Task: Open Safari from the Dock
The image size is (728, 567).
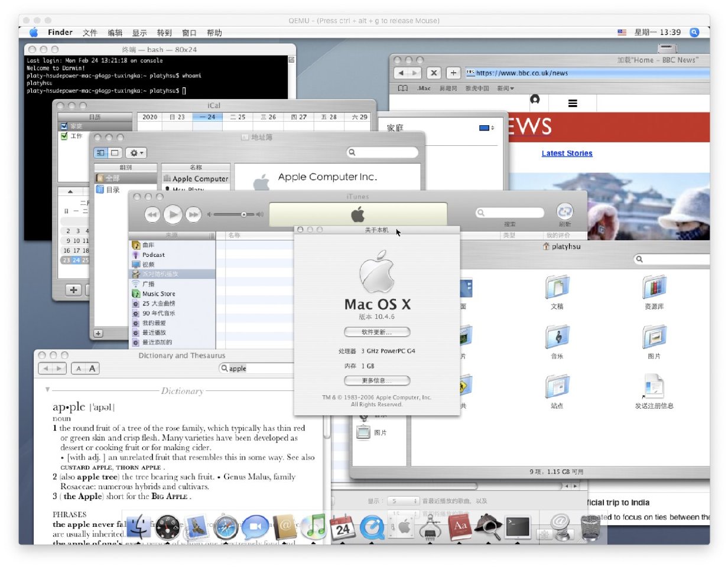Action: click(x=226, y=526)
